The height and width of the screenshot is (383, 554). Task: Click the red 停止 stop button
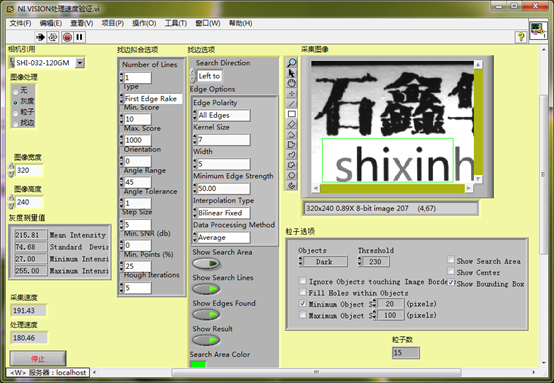(38, 359)
